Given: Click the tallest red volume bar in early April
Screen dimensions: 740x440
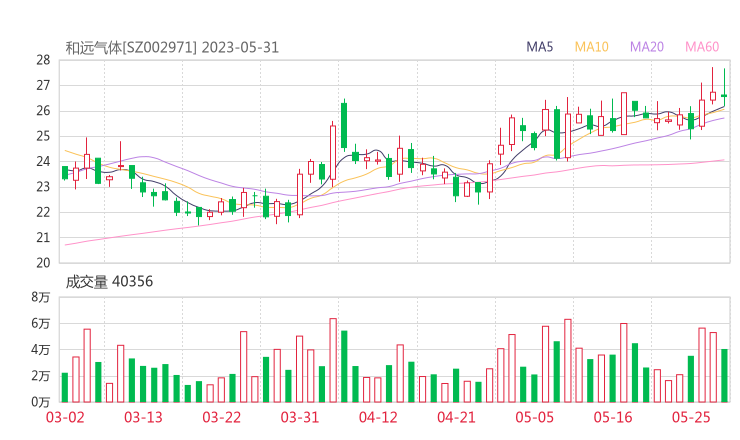Looking at the screenshot, I should tap(333, 360).
